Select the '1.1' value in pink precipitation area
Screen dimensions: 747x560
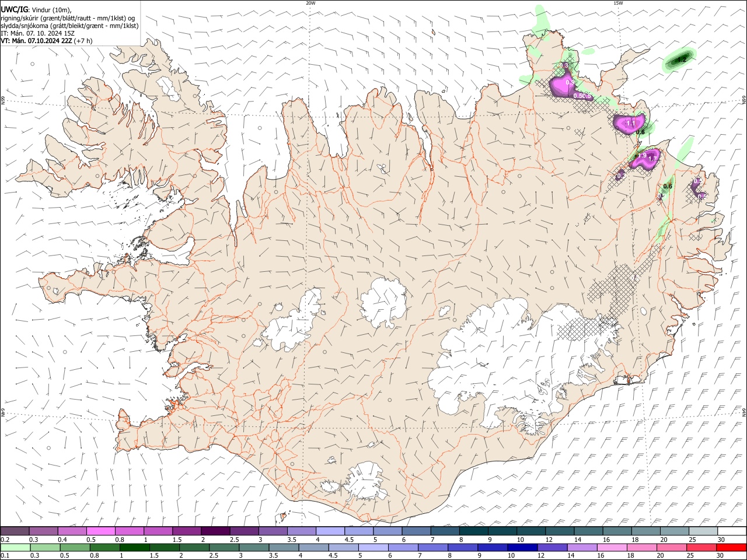(630, 124)
